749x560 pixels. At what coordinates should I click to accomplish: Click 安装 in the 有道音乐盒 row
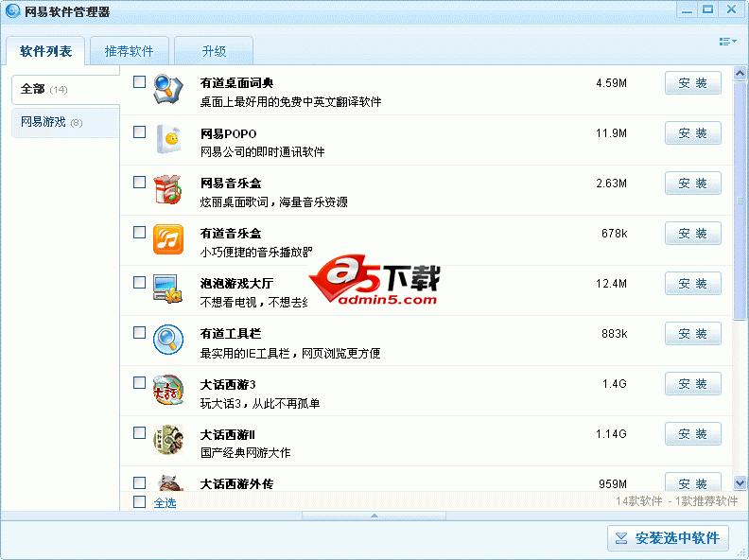(x=692, y=234)
